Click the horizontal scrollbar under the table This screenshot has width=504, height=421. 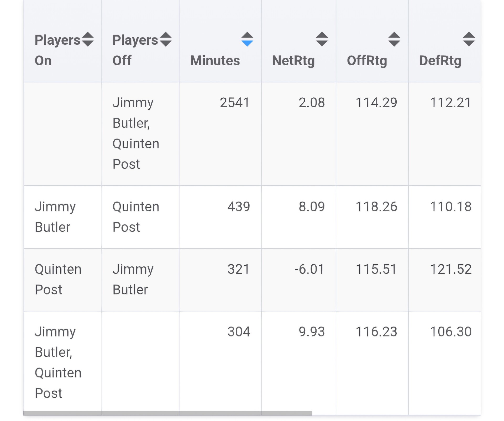point(168,413)
